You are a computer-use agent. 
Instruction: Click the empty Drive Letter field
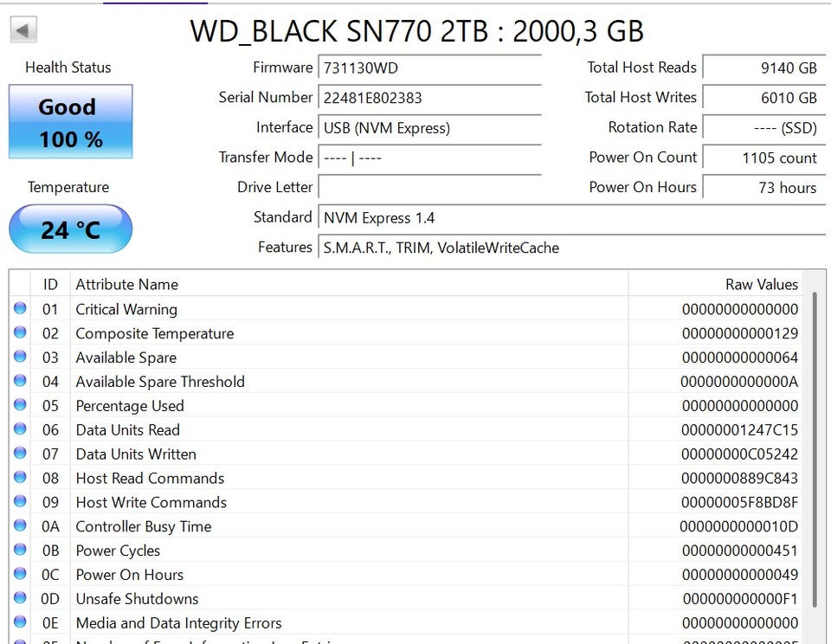[x=429, y=188]
